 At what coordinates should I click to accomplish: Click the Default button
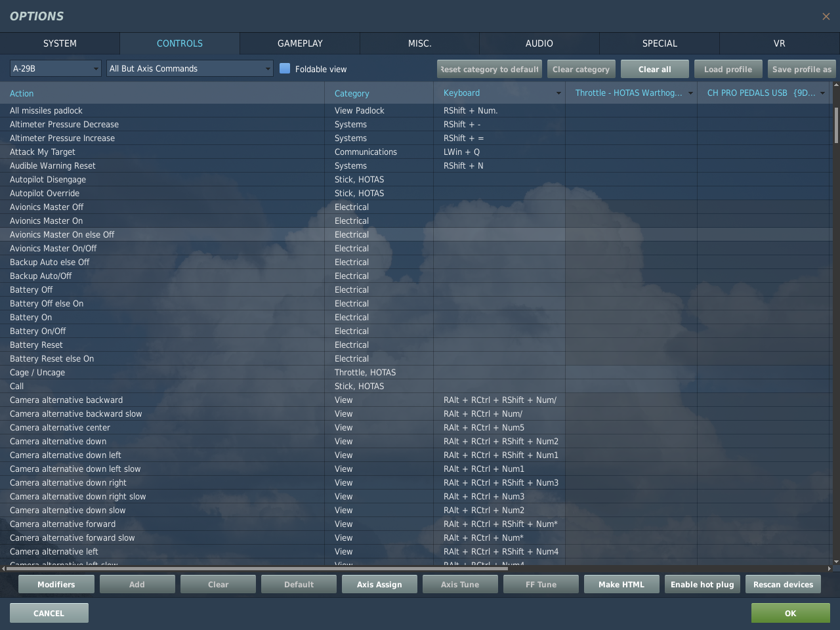[x=299, y=584]
